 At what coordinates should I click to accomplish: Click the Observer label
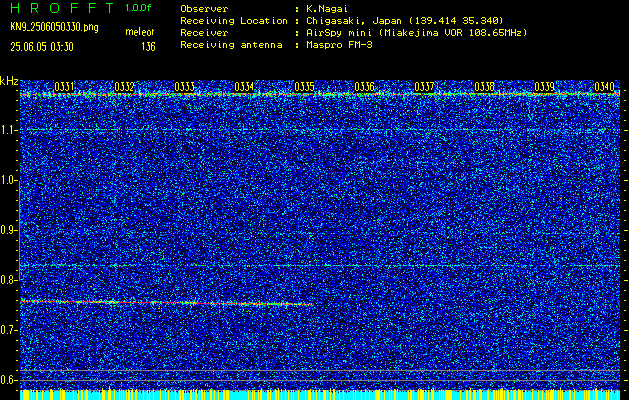tap(204, 9)
